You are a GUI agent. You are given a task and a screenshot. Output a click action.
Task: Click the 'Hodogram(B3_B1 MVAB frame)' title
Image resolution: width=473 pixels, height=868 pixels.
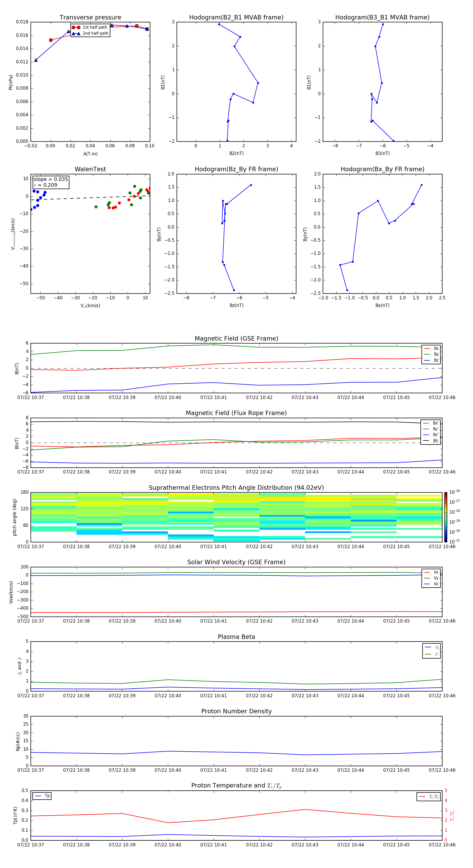pos(382,18)
